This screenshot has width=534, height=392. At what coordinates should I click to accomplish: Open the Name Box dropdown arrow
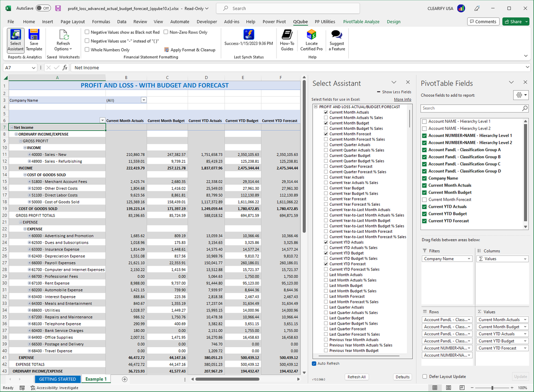click(x=33, y=68)
